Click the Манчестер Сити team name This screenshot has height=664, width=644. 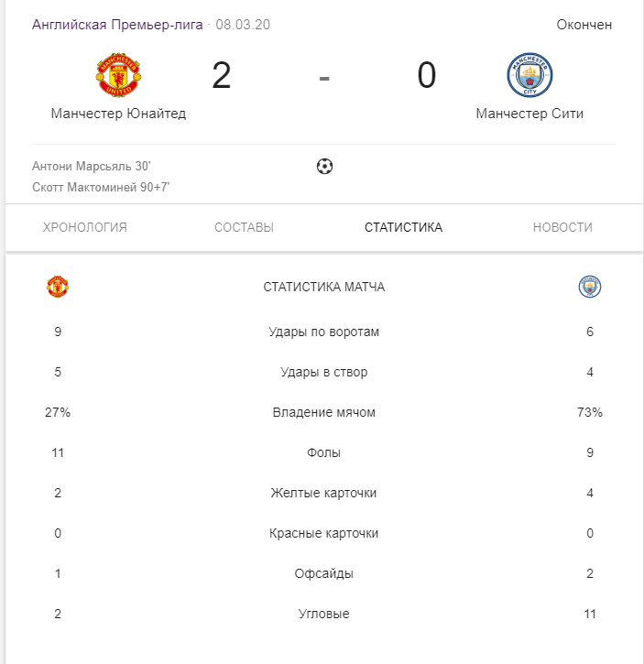pyautogui.click(x=529, y=114)
